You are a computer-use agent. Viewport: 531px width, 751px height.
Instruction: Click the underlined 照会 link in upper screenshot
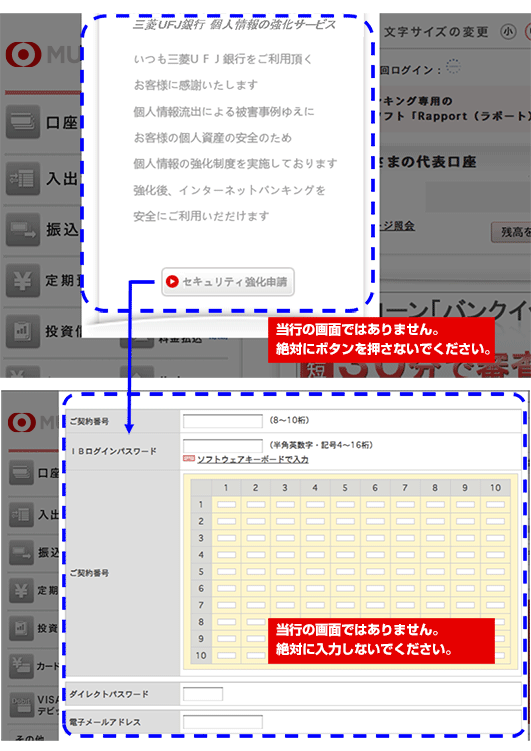coord(397,226)
